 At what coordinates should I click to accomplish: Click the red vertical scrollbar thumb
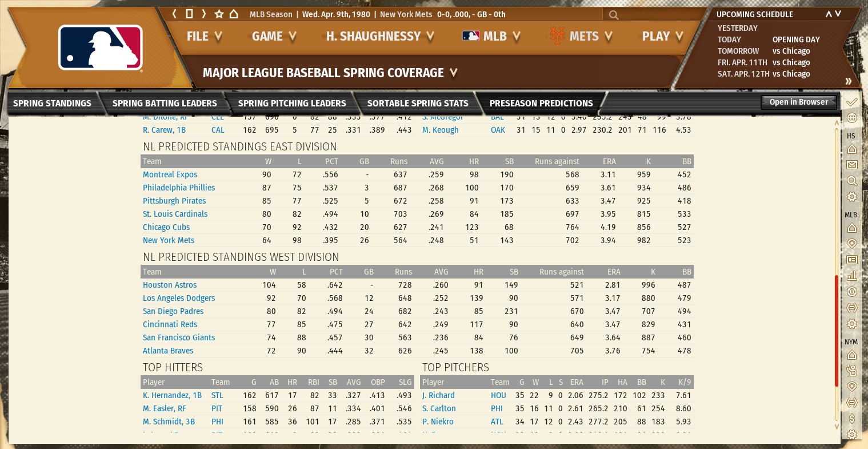pos(837,331)
